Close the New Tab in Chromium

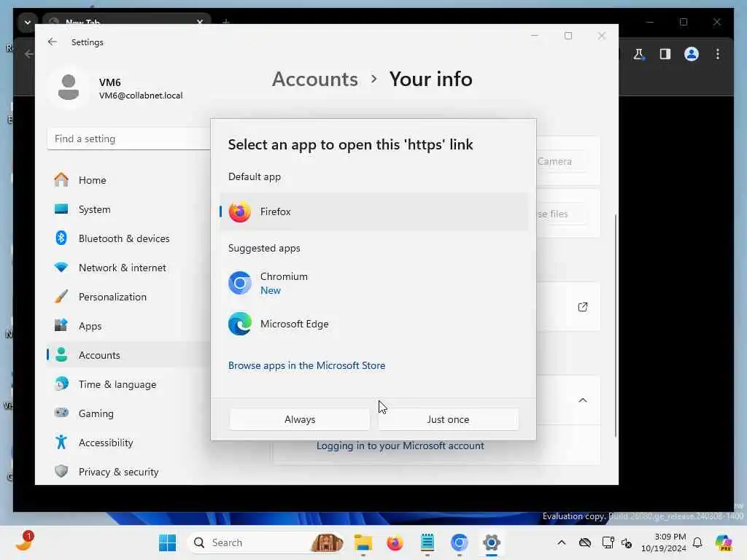[200, 21]
